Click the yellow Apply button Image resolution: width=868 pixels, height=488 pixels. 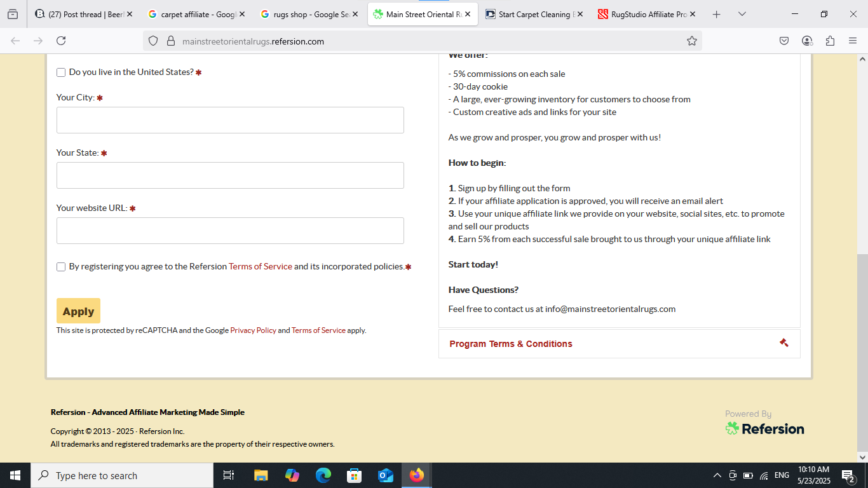[x=78, y=311]
